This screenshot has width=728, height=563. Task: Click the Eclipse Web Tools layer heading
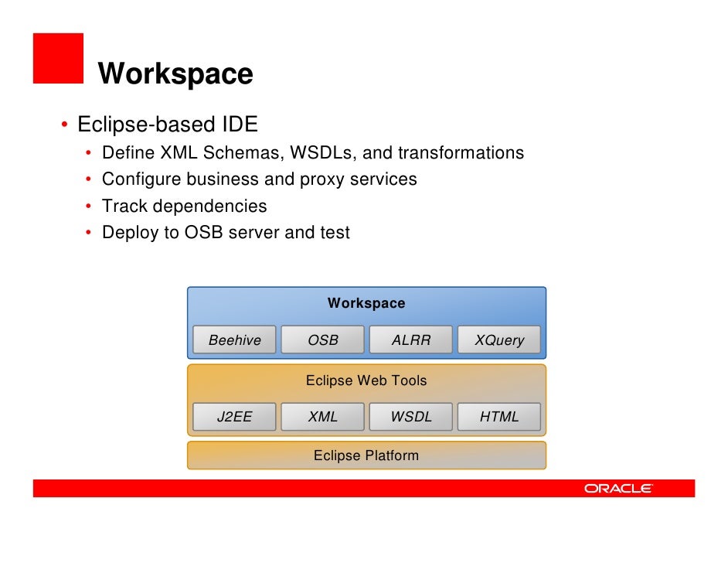point(366,380)
